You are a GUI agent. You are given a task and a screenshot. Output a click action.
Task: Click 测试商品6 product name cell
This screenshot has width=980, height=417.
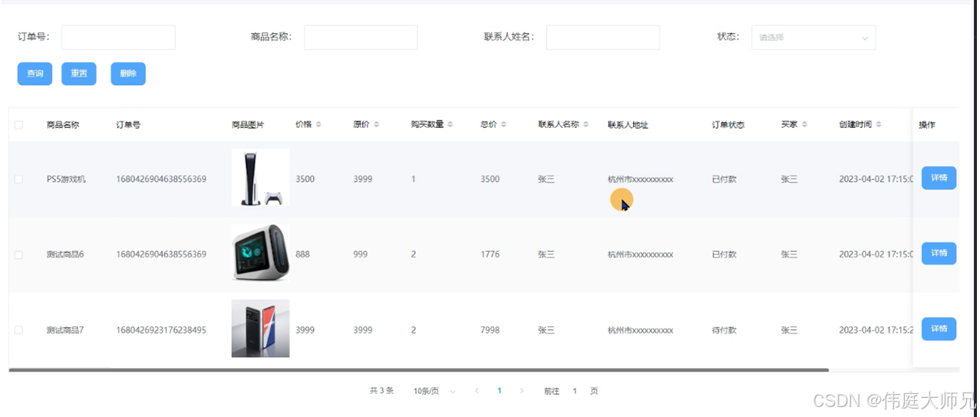pos(65,254)
